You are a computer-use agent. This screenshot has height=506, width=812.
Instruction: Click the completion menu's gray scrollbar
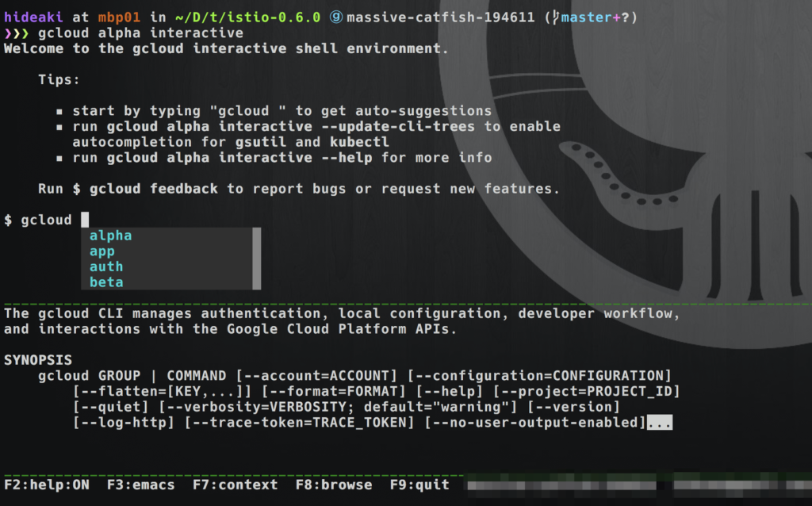(256, 259)
